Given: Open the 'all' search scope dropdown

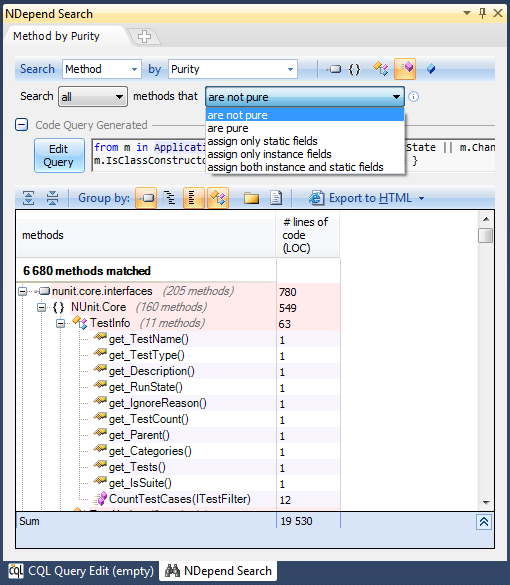Looking at the screenshot, I should 93,97.
